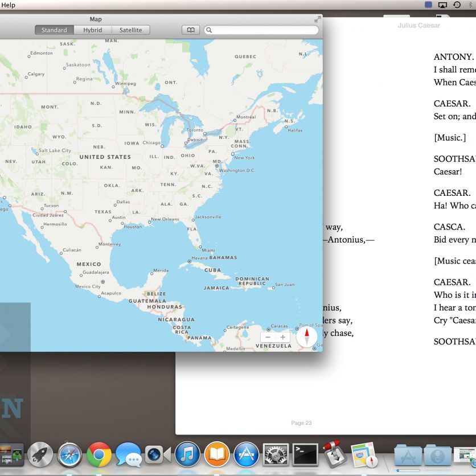
Task: Open the bookmarks book icon in Map toolbar
Action: click(x=191, y=30)
